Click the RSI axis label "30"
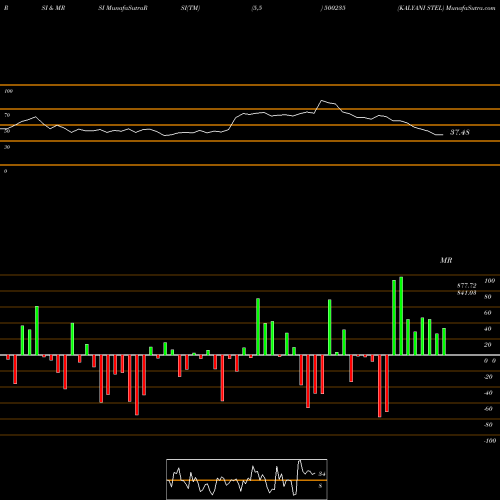 click(7, 147)
